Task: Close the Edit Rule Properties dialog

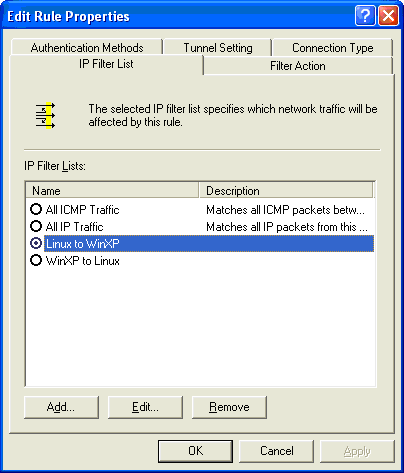Action: (x=388, y=15)
